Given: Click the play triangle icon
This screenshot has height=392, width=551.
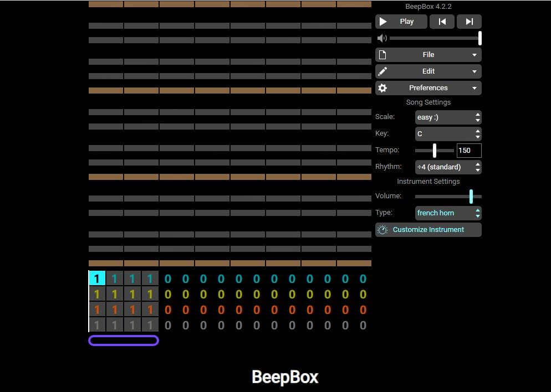Looking at the screenshot, I should pos(384,21).
